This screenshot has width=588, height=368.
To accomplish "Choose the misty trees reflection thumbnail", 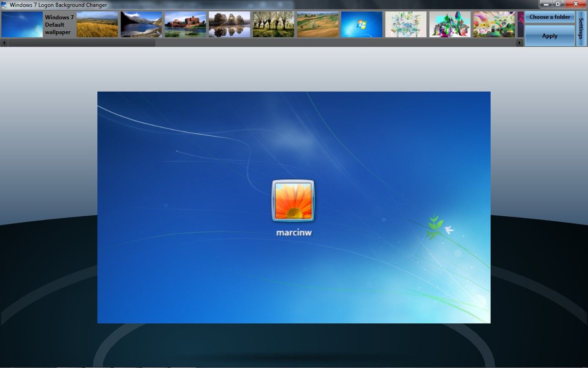I will (229, 24).
